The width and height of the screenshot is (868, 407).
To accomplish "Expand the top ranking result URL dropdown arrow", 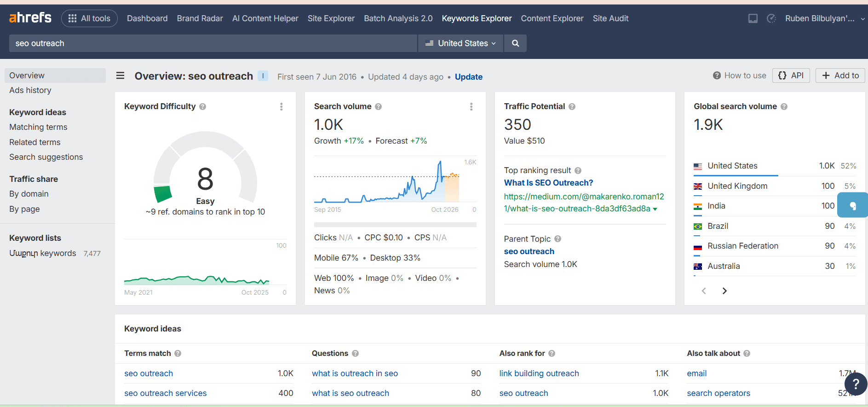I will coord(655,209).
